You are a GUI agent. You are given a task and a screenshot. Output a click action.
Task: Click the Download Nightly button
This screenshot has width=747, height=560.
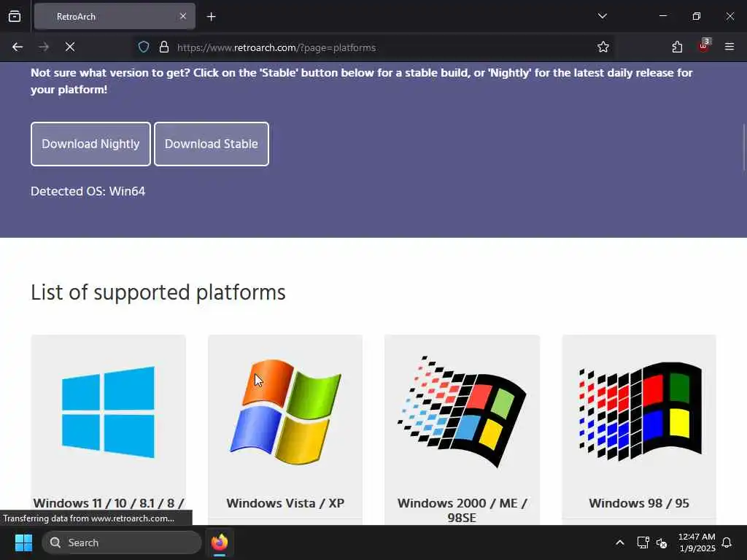click(x=90, y=144)
